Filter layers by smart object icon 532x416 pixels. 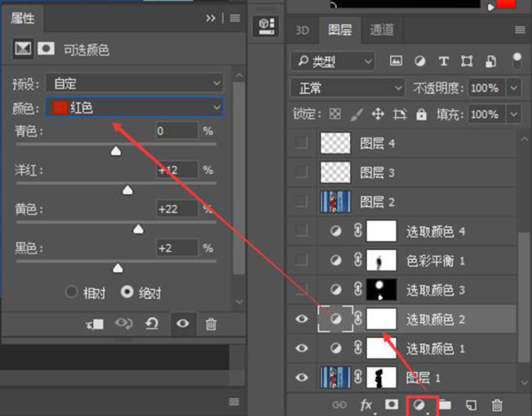[x=490, y=61]
